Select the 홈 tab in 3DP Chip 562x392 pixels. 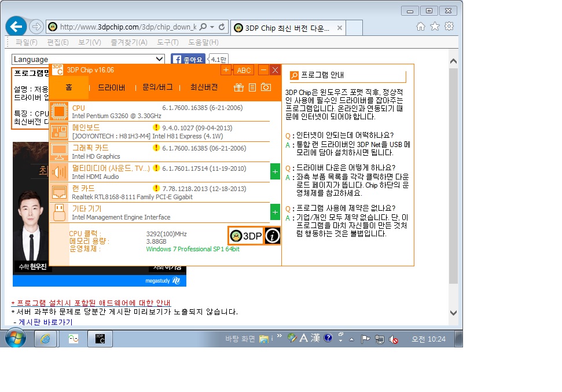coord(69,87)
